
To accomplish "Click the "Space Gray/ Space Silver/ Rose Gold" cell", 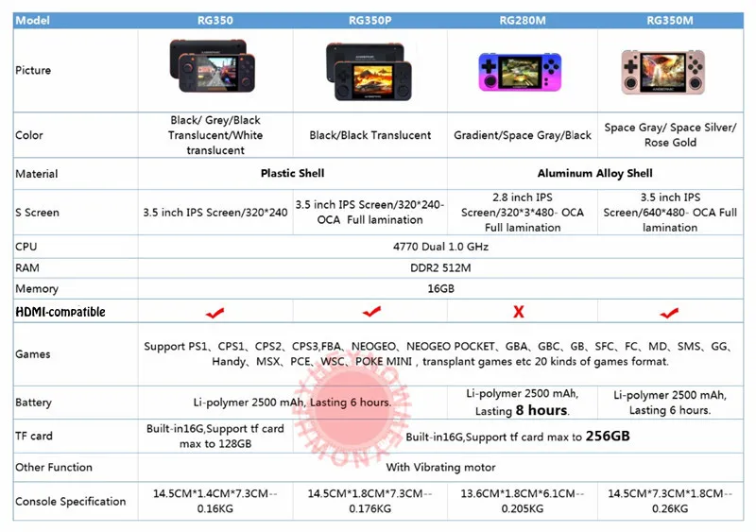I will pos(670,135).
